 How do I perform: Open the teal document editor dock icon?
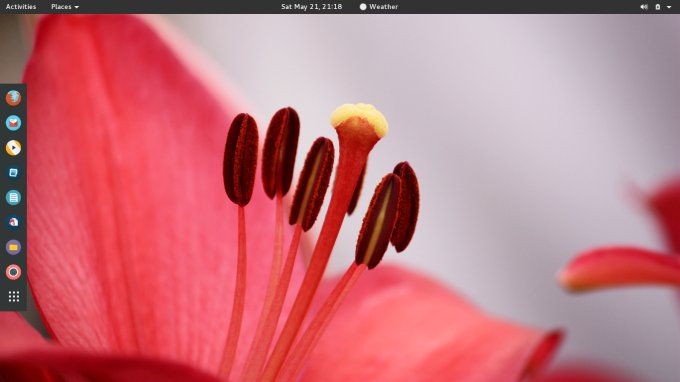pyautogui.click(x=13, y=198)
